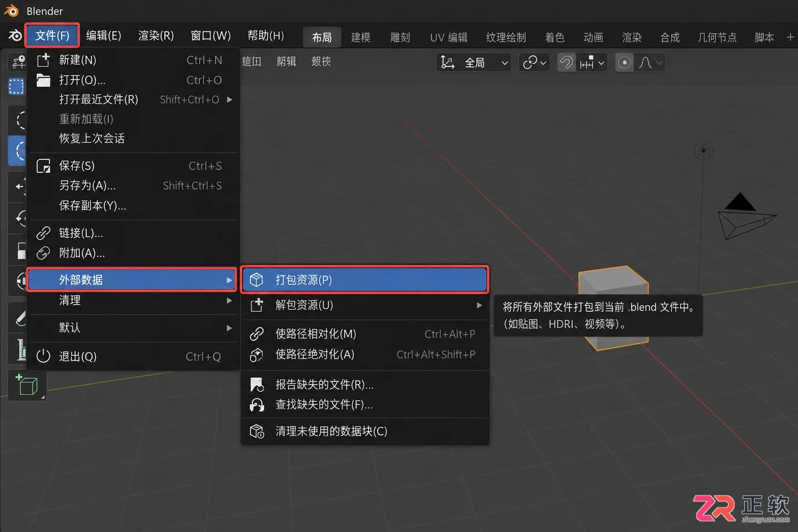Choose 查找缺失的文件(F)... entry
Viewport: 798px width, 532px height.
point(365,405)
